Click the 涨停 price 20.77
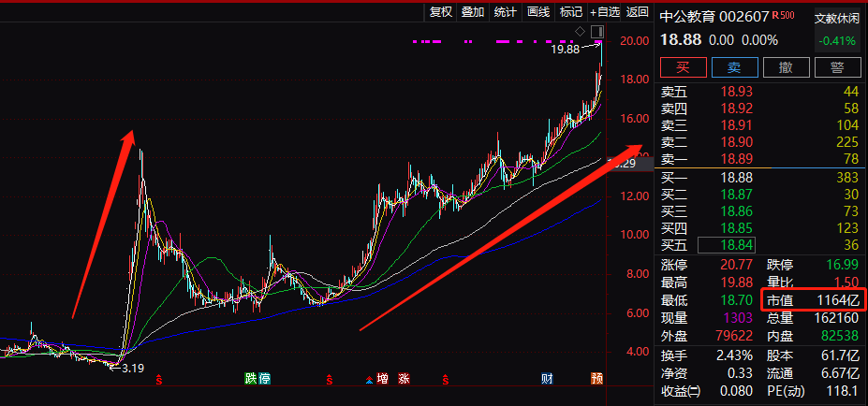The height and width of the screenshot is (406, 868). click(736, 266)
